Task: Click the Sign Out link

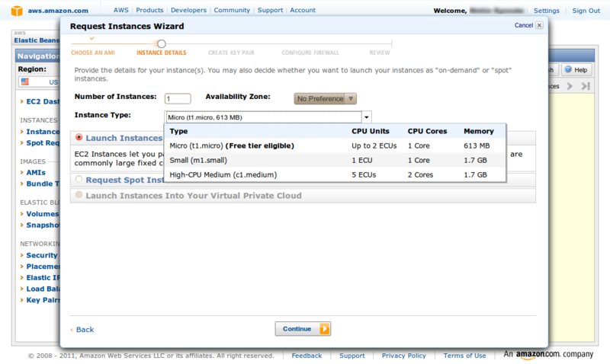Action: [x=586, y=11]
